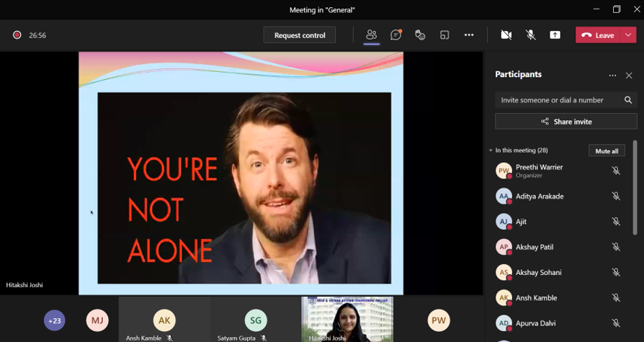Image resolution: width=644 pixels, height=342 pixels.
Task: Open the Show participants icon
Action: point(372,35)
